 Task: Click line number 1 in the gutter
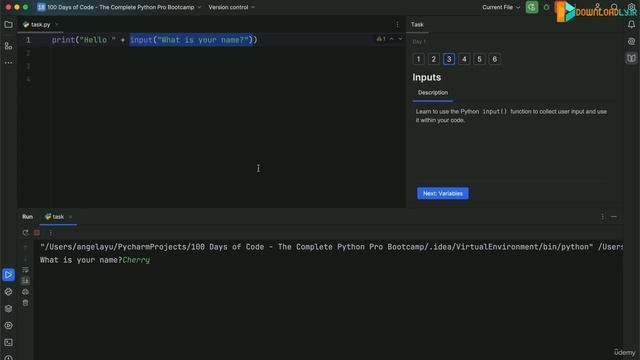tap(28, 40)
